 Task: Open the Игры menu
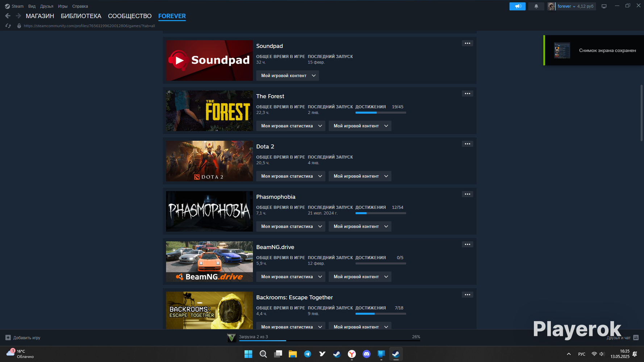[63, 6]
